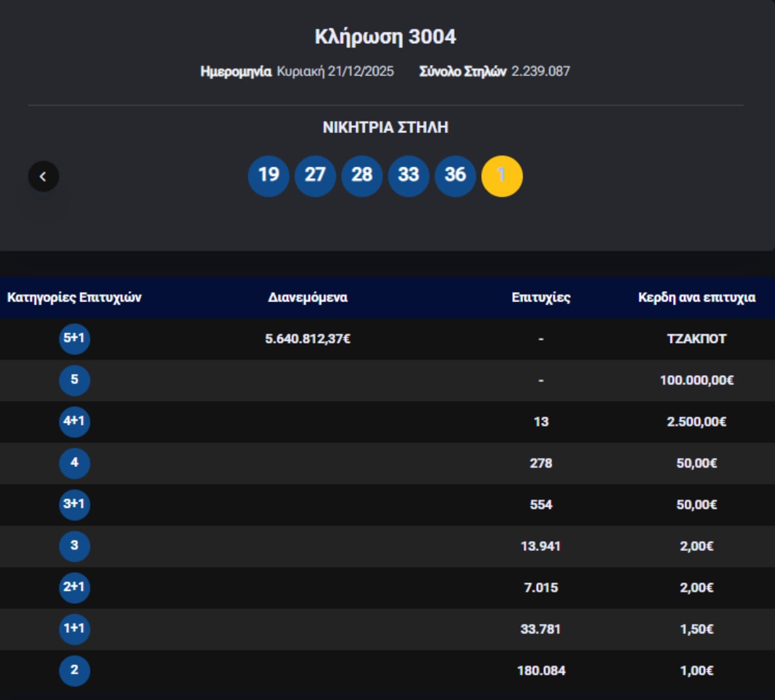Viewport: 775px width, 700px height.
Task: Select the 4+1 category badge
Action: click(74, 422)
